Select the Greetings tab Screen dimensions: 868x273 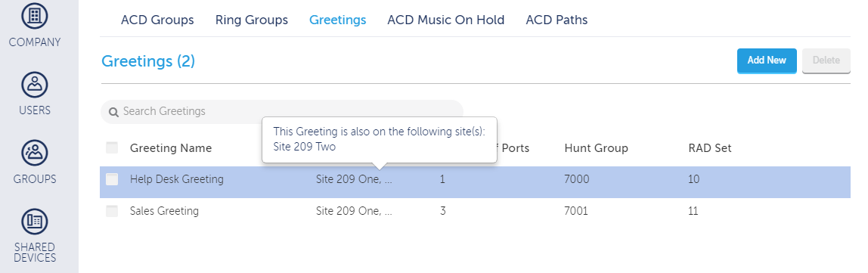(338, 20)
